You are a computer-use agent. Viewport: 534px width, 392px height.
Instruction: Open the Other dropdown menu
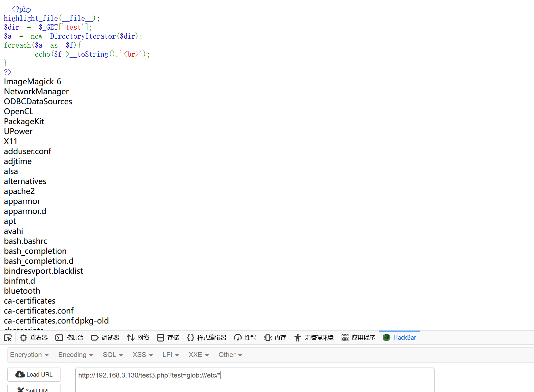(230, 355)
